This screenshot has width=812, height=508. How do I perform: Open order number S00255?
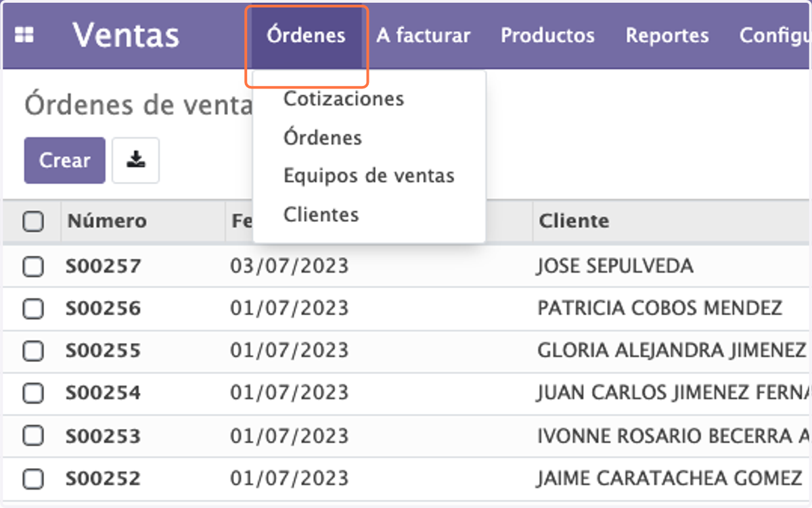coord(104,350)
